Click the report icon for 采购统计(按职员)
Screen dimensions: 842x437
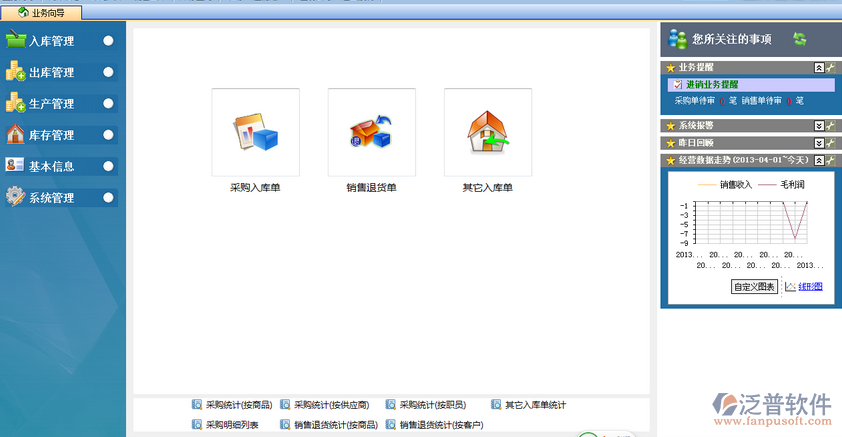[390, 404]
